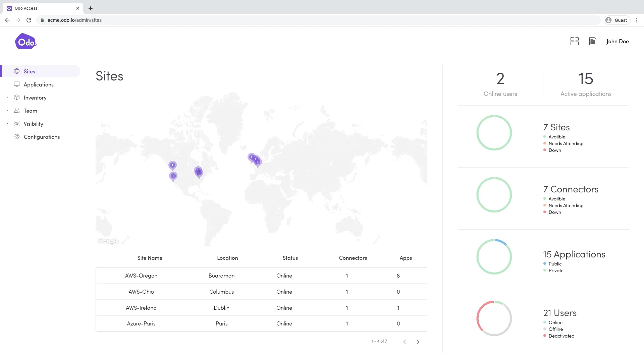Image resolution: width=644 pixels, height=362 pixels.
Task: Click the grid layout icon near John Doe
Action: pos(574,41)
